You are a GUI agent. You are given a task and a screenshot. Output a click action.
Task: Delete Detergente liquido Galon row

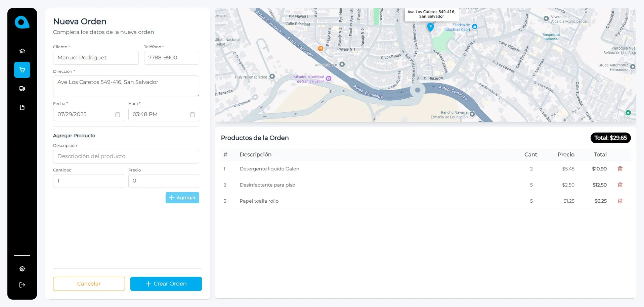point(620,169)
